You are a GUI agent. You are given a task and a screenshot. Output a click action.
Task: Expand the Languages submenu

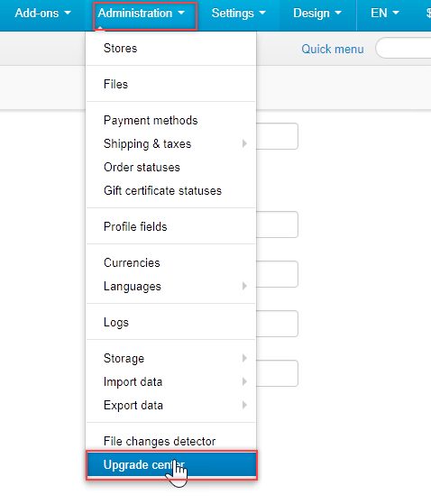171,286
